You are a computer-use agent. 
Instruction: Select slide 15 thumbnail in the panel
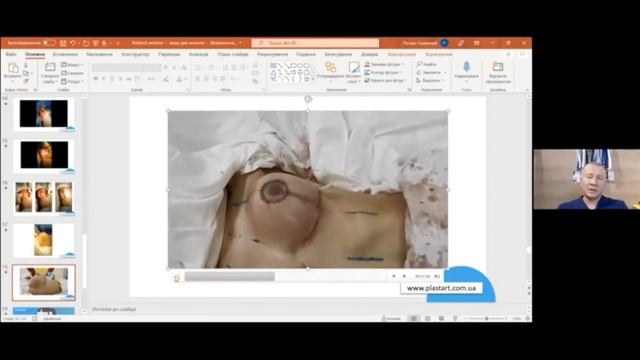click(x=44, y=156)
